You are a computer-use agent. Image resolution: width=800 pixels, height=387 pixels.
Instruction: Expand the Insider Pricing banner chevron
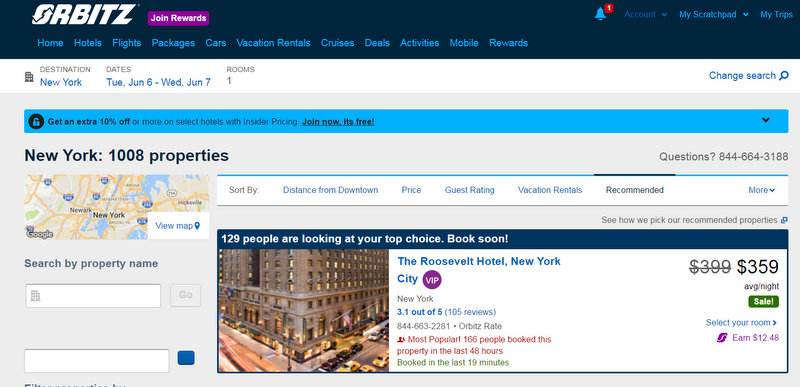click(766, 120)
